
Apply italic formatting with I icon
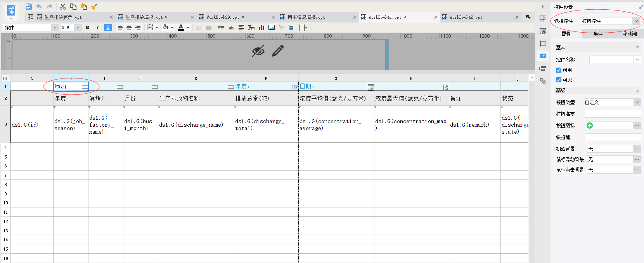97,28
